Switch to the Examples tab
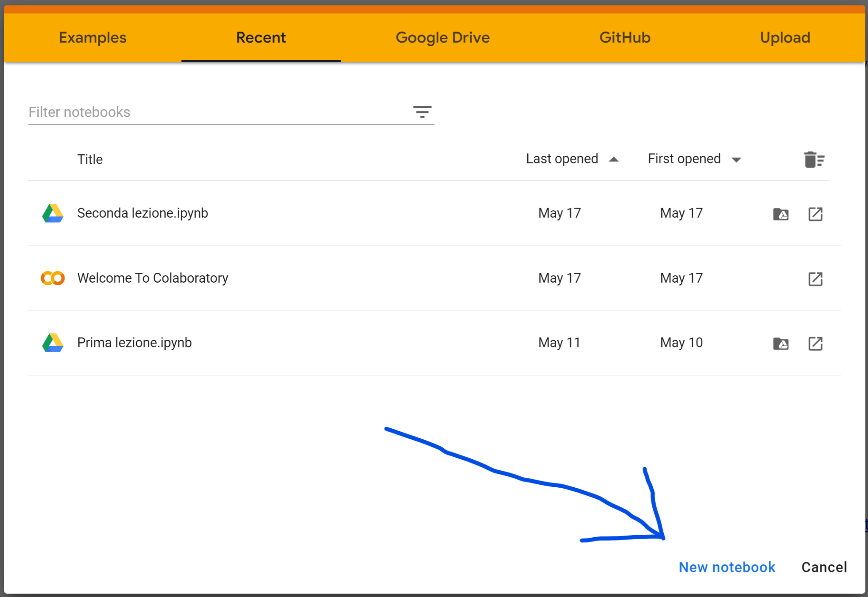The image size is (868, 597). 92,38
